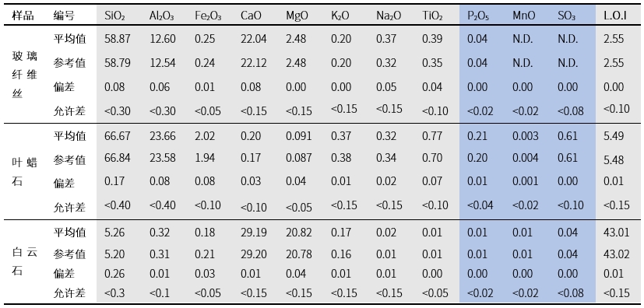Select the Al₂O₃ column header

[x=161, y=16]
